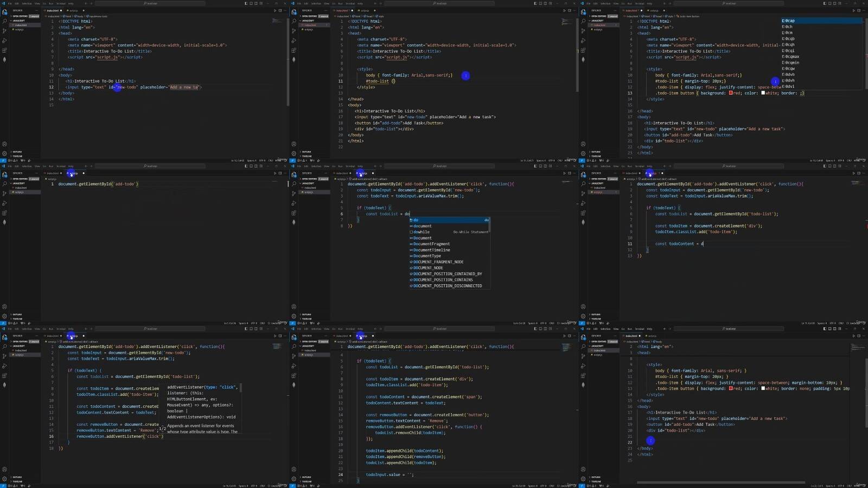Click line and column indicator in center status bar

(x=519, y=324)
